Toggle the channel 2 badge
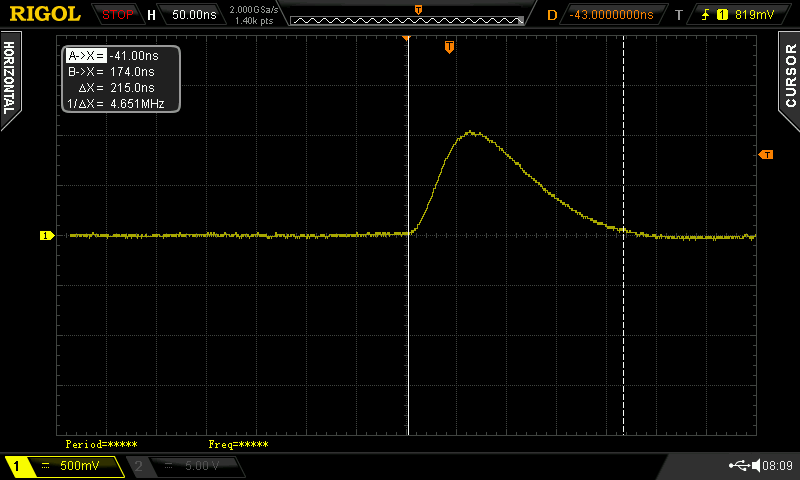This screenshot has width=800, height=480. point(138,466)
